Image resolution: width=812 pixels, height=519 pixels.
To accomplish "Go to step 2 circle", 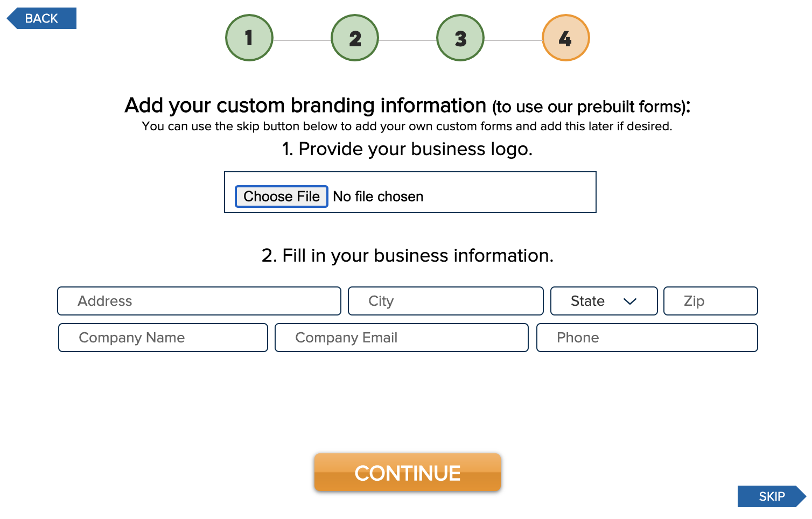I will [355, 38].
